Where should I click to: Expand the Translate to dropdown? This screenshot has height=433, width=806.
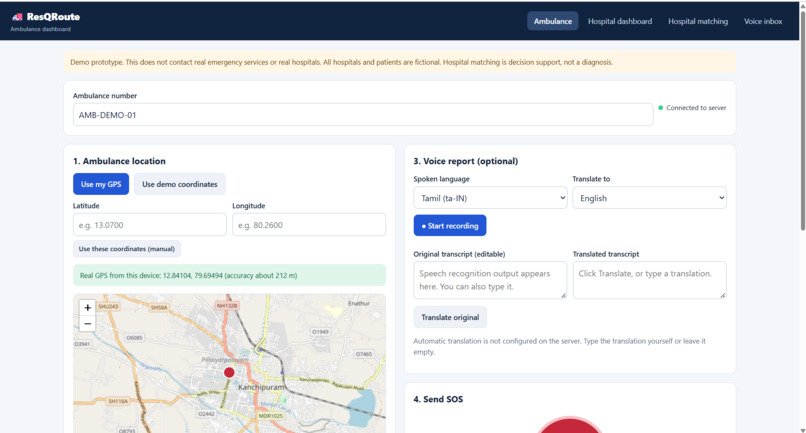[649, 198]
